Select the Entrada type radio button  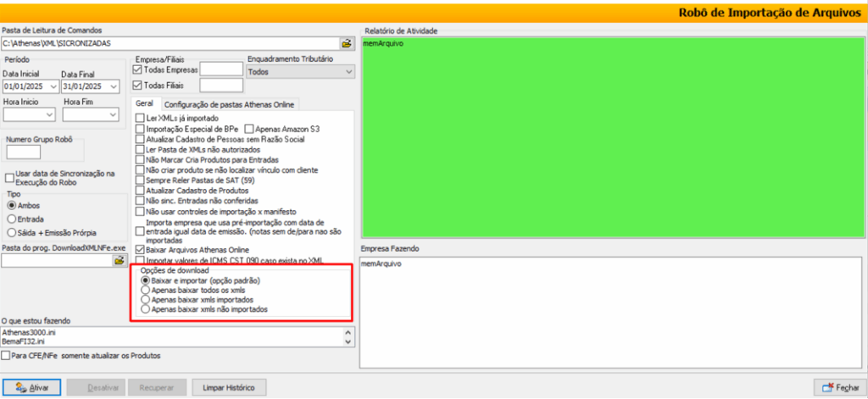12,219
